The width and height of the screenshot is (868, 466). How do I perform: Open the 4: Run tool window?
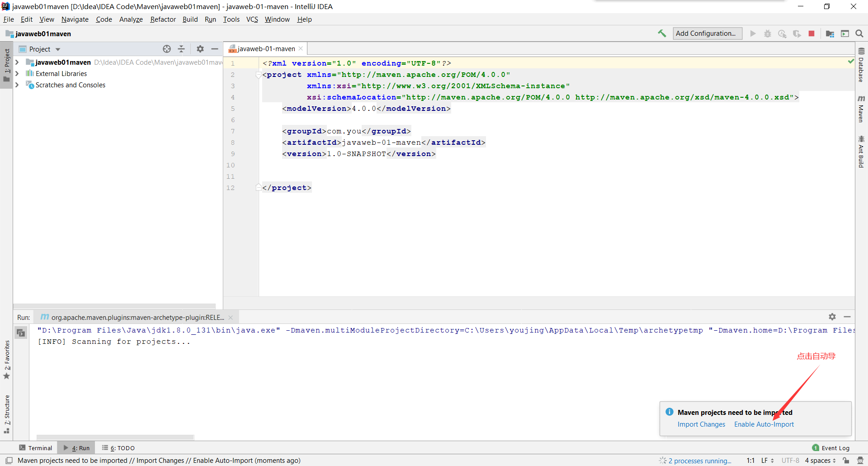click(76, 448)
